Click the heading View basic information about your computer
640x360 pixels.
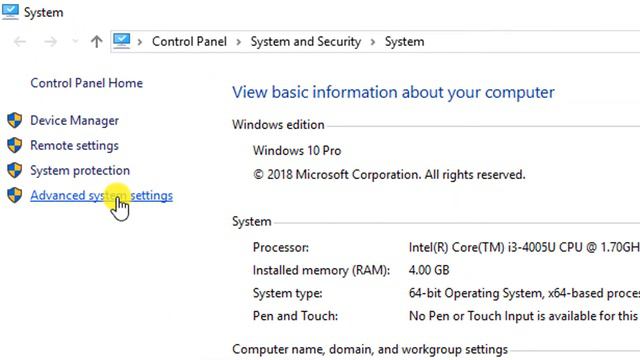(393, 93)
